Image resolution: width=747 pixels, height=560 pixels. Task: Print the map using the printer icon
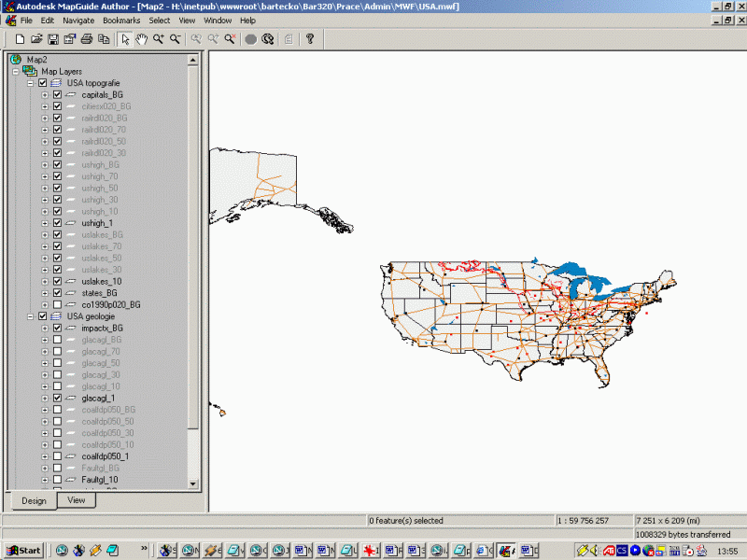point(87,39)
